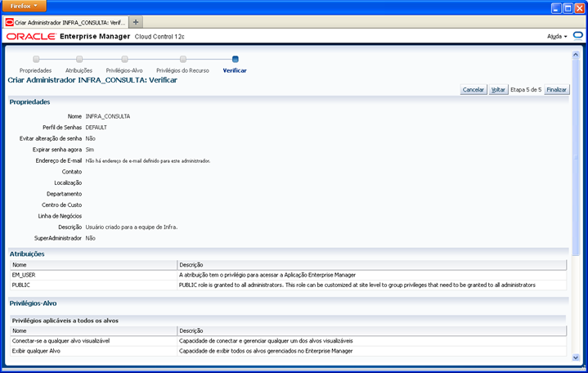
Task: Click the Privilégios do Recurso step marker
Action: pos(183,59)
